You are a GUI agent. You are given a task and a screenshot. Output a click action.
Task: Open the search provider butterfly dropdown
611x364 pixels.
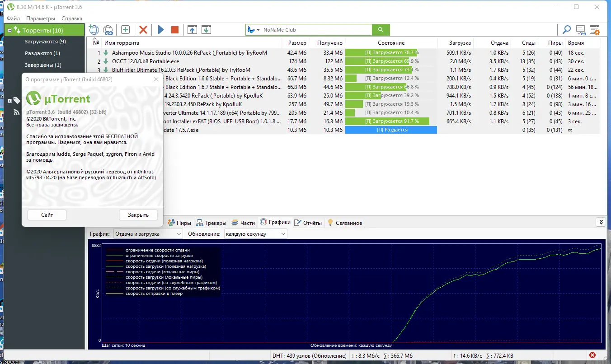[254, 30]
